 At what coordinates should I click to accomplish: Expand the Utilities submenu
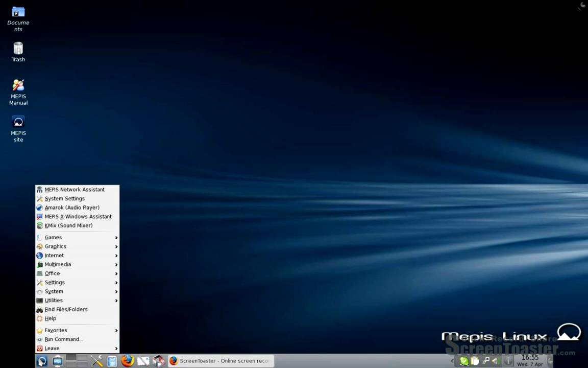(x=77, y=301)
